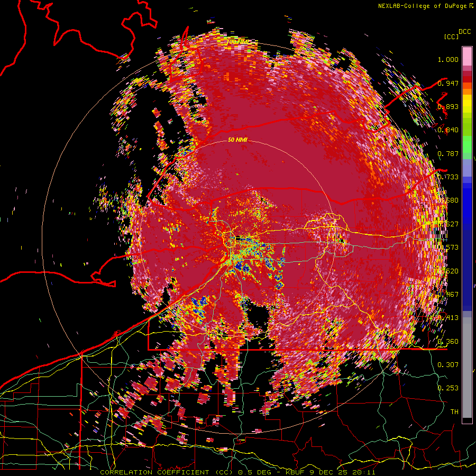Click the [CC] units label above the color bar
This screenshot has height=476, width=476.
451,36
